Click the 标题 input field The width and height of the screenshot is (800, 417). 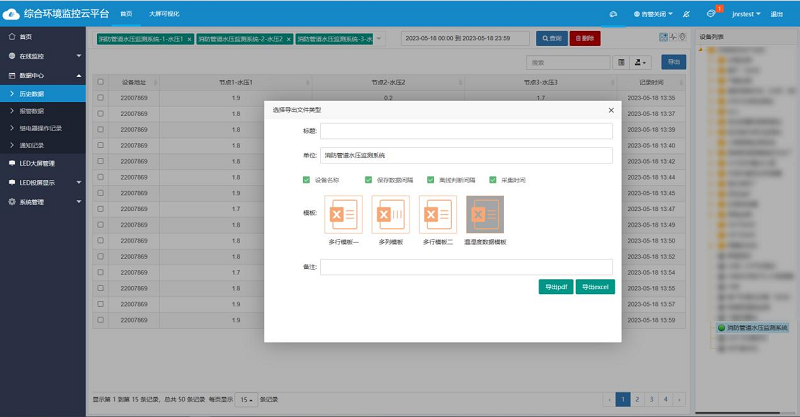point(465,131)
